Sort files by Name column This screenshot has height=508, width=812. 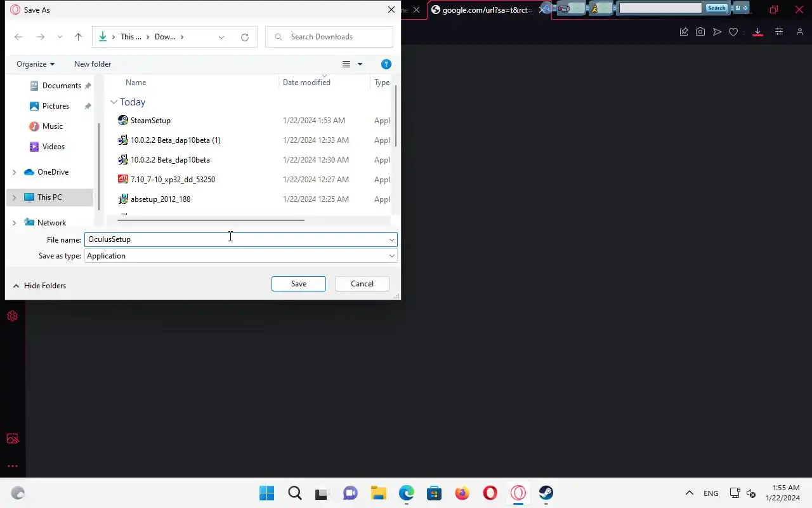pos(136,83)
